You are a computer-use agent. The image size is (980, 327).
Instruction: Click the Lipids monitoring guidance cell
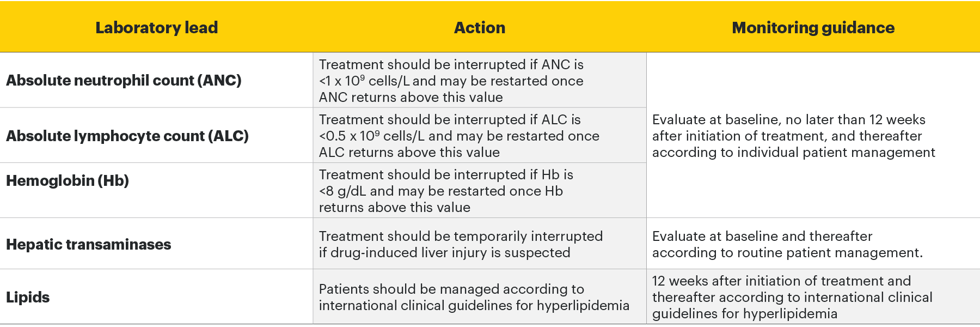click(792, 297)
